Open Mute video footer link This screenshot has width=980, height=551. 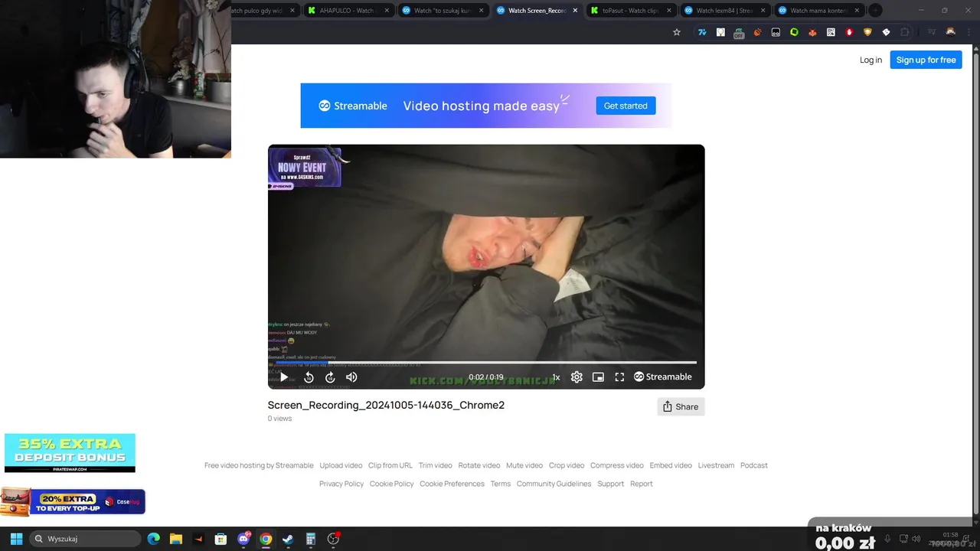(x=524, y=465)
